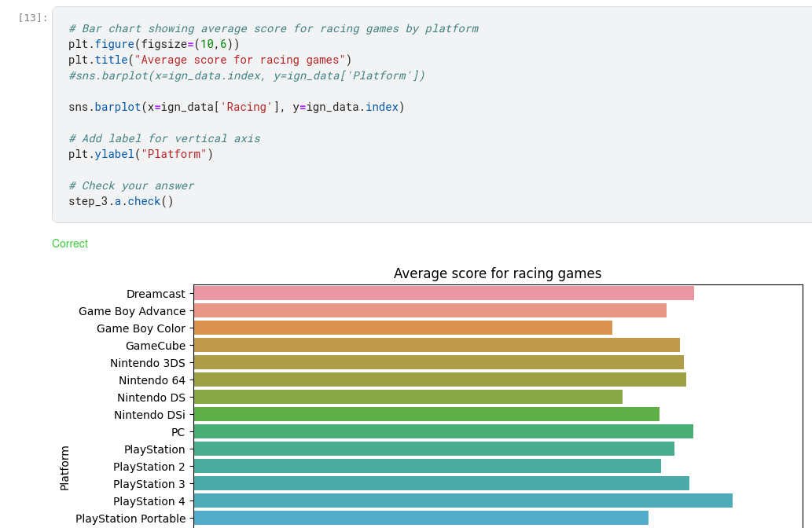
Task: Click the green Correct output text
Action: click(x=70, y=244)
